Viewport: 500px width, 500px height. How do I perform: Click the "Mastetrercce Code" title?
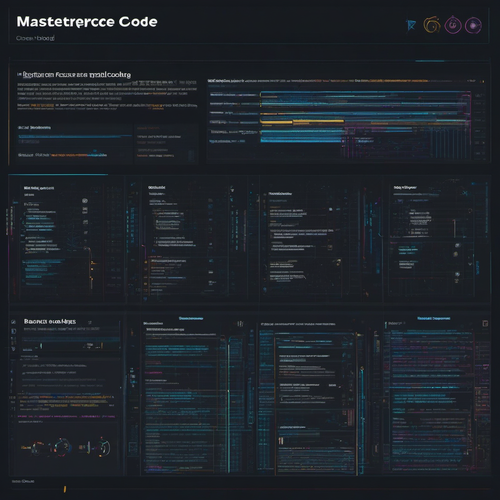[x=87, y=22]
